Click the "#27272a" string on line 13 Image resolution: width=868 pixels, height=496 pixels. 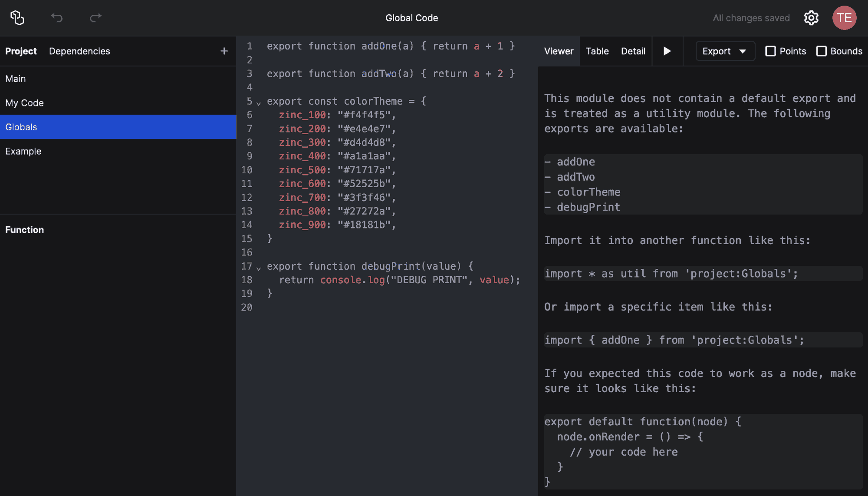pyautogui.click(x=364, y=211)
